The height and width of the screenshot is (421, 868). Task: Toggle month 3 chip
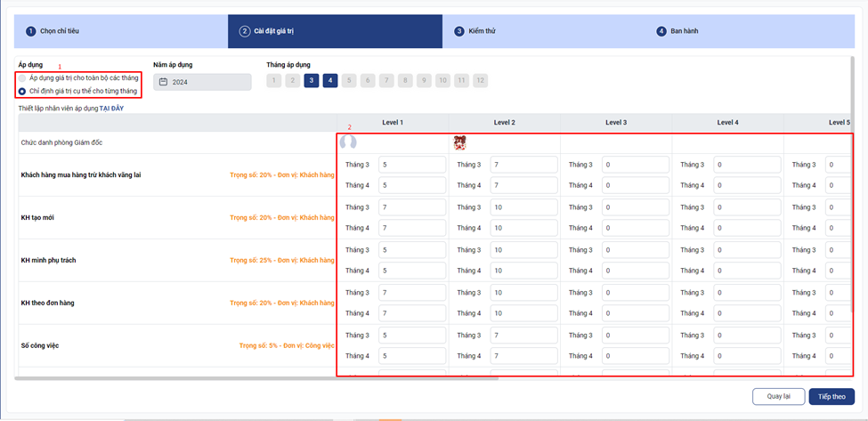coord(311,80)
